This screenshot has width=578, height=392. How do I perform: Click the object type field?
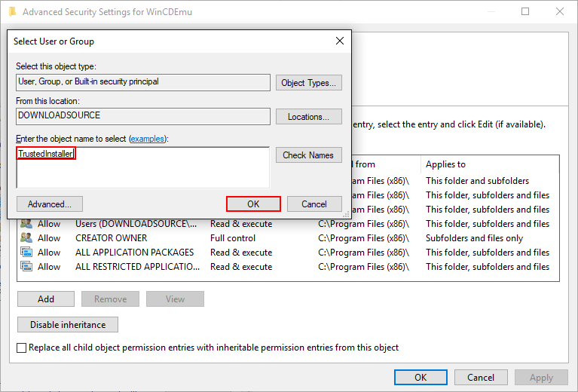pos(143,82)
